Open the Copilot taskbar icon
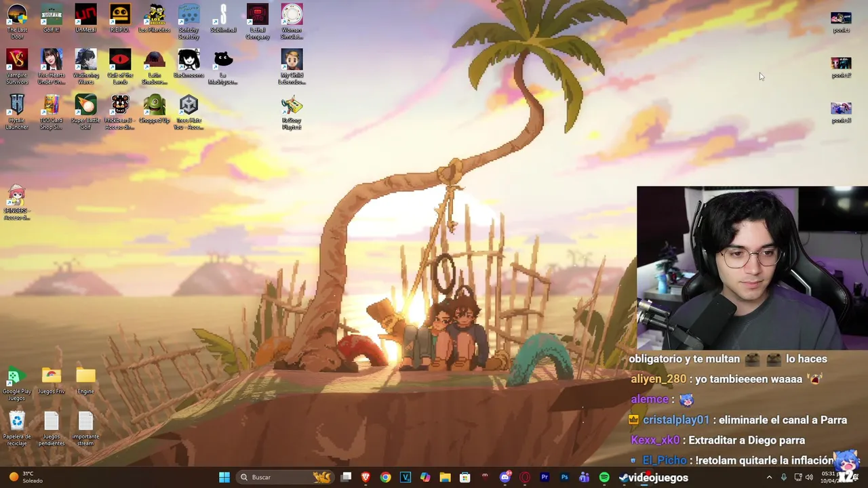868x488 pixels. (x=425, y=477)
